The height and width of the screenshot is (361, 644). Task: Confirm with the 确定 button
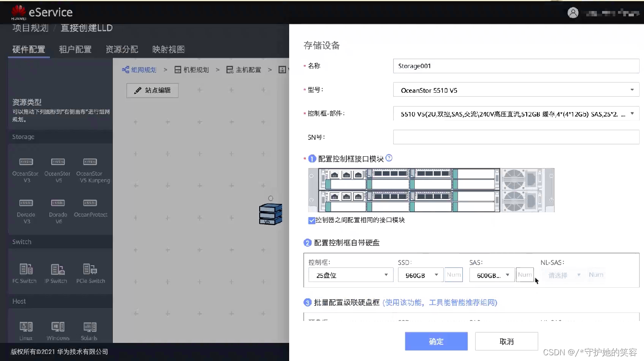pos(436,341)
